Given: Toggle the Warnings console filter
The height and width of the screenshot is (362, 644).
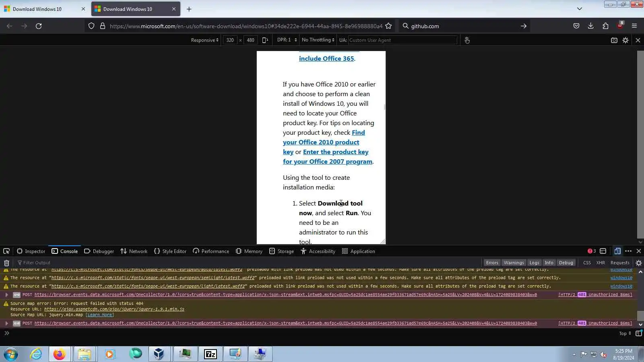Looking at the screenshot, I should click(x=514, y=263).
